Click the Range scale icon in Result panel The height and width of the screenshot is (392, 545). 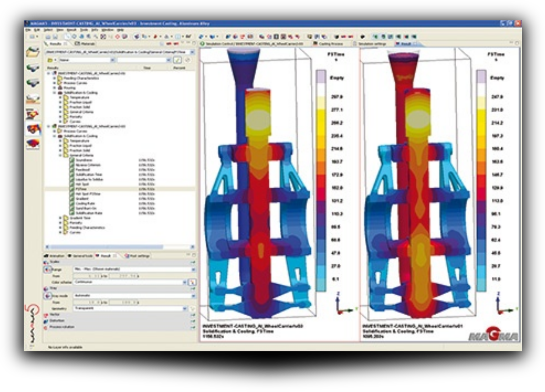pyautogui.click(x=46, y=270)
